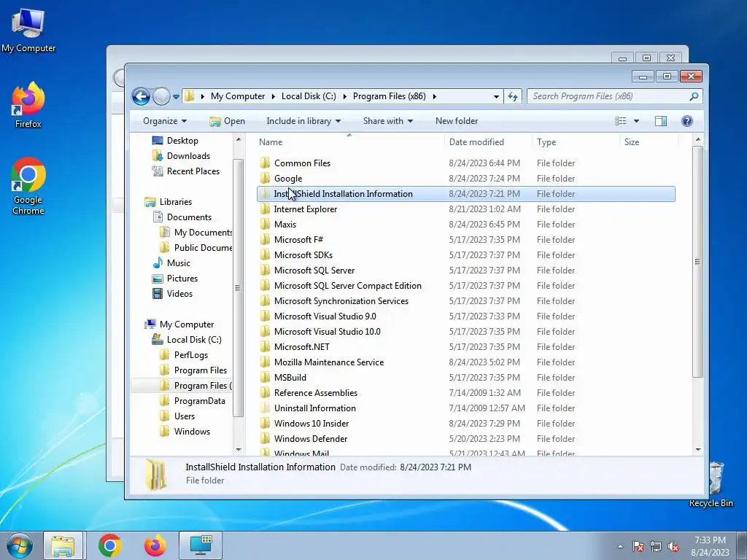Select the Internet Explorer folder icon
The width and height of the screenshot is (747, 560).
click(266, 209)
